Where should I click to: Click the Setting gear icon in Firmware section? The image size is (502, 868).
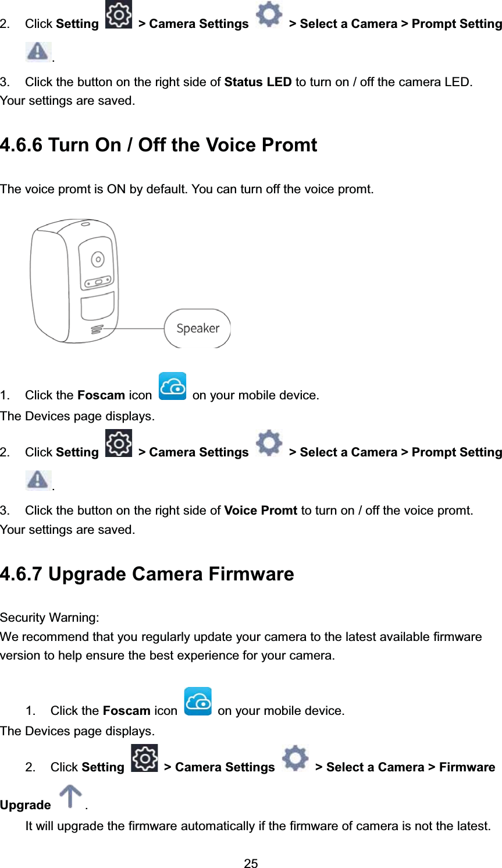(144, 759)
